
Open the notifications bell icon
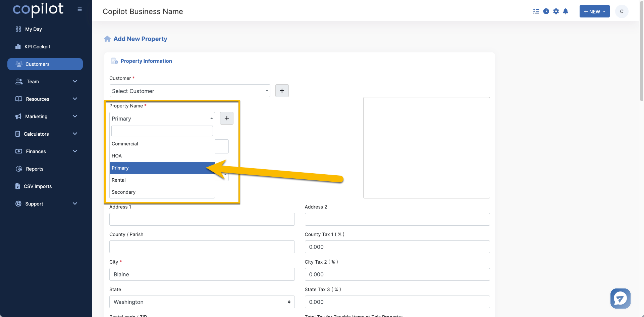(566, 11)
